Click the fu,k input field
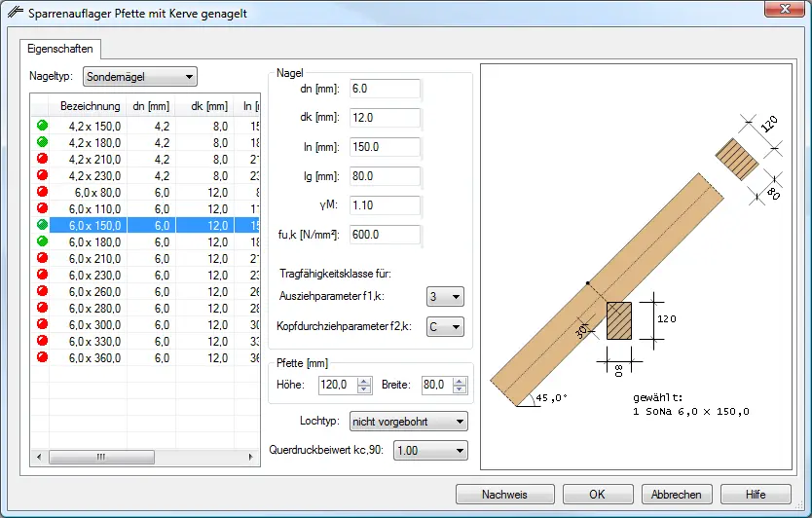The image size is (812, 518). 385,234
